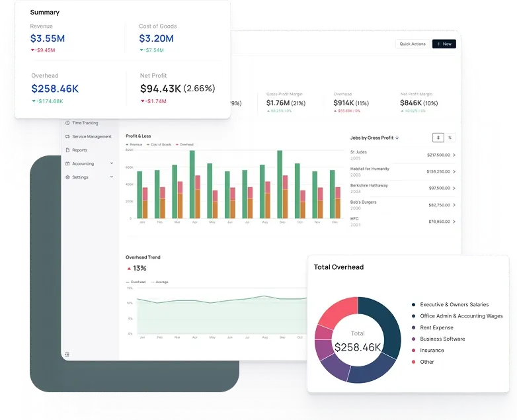
Task: Click the $3.55M Revenue value
Action: coord(48,38)
